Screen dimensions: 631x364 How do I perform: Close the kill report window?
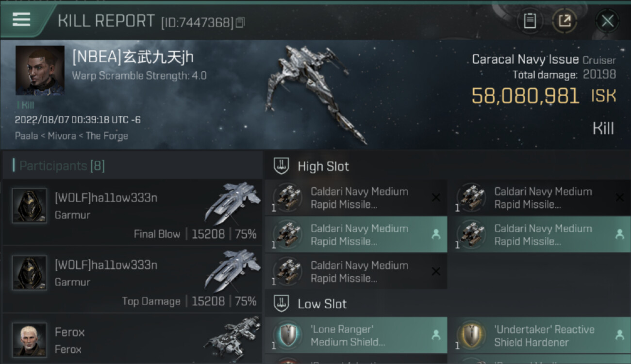click(x=607, y=21)
